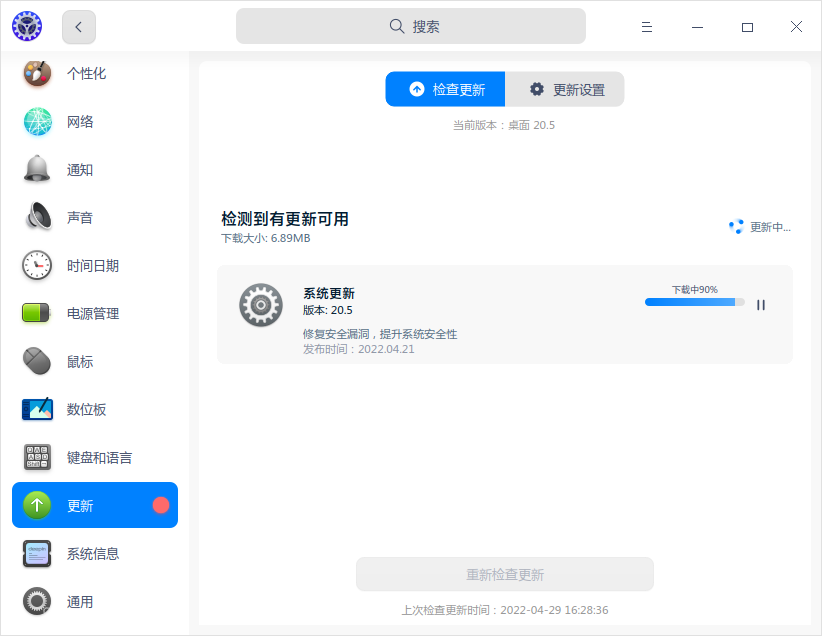Click the System Info (系统信息) icon
Image resolution: width=822 pixels, height=636 pixels.
tap(37, 554)
